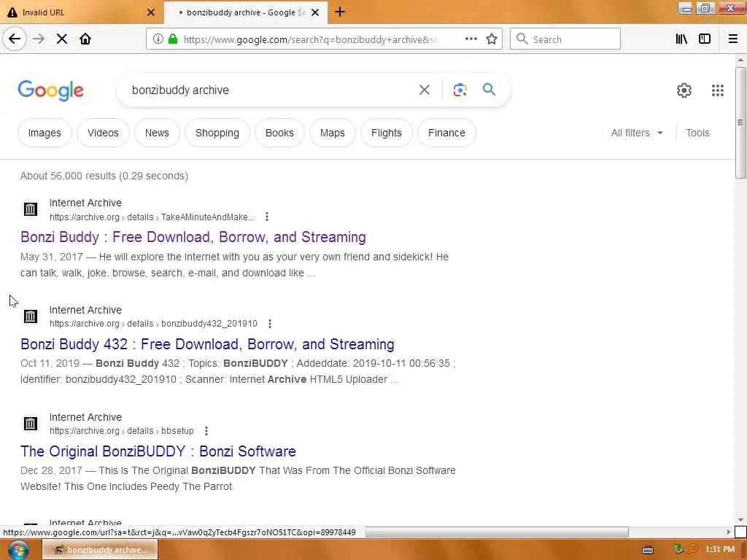Switch to bonzibuddy archive Google Search tab
This screenshot has width=747, height=560.
(245, 12)
